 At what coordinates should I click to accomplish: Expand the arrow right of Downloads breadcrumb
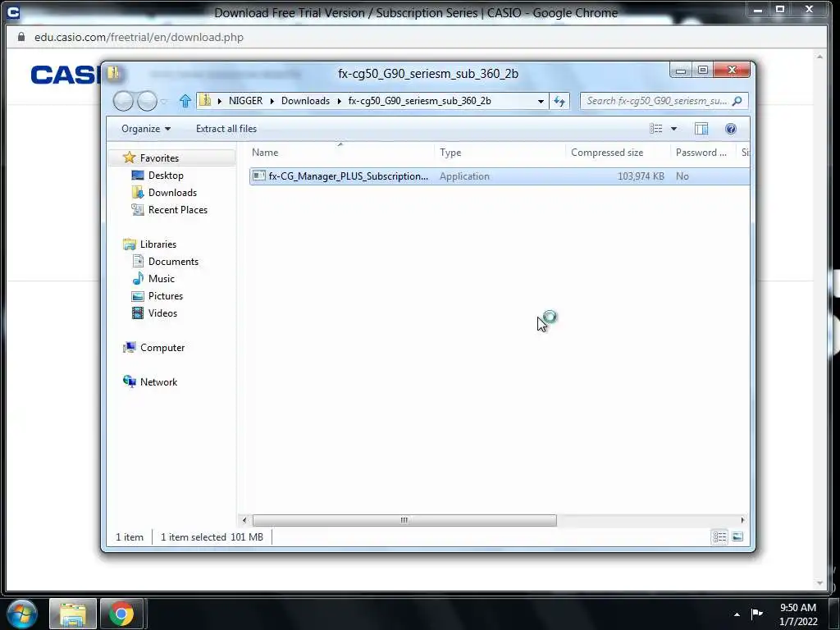click(339, 101)
